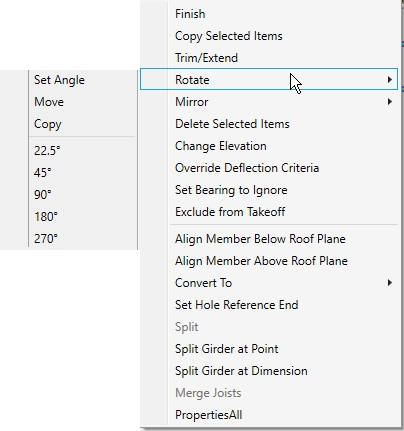Click Finish in the context menu
This screenshot has height=431, width=404.
point(190,14)
